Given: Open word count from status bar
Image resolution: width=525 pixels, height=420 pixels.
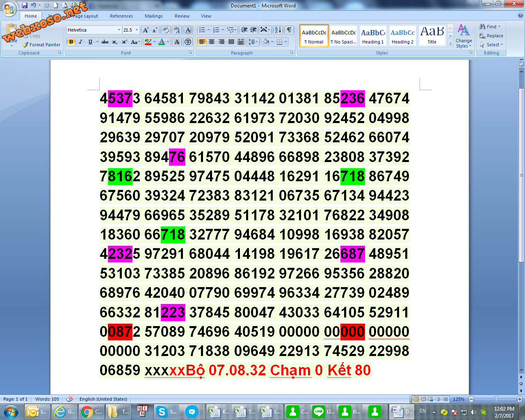Looking at the screenshot, I should 47,399.
